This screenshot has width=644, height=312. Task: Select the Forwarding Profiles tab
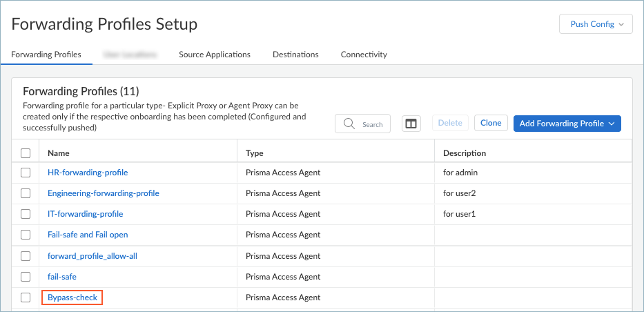pos(46,55)
